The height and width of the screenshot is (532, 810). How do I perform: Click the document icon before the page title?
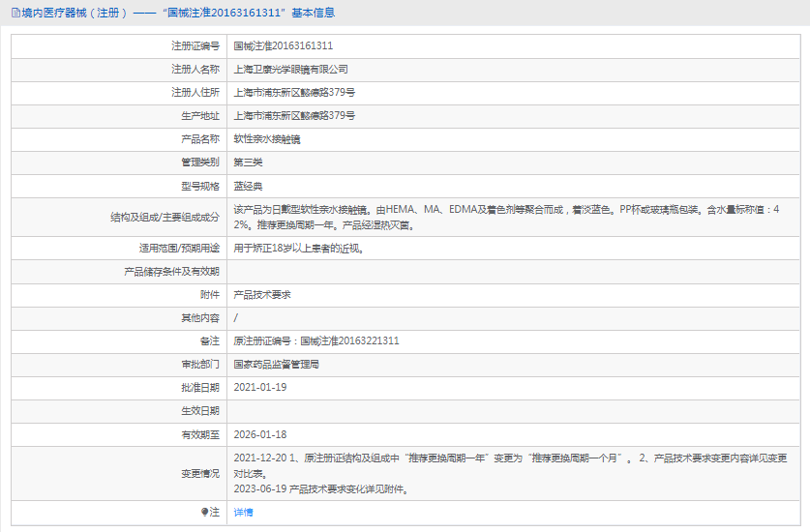click(14, 13)
